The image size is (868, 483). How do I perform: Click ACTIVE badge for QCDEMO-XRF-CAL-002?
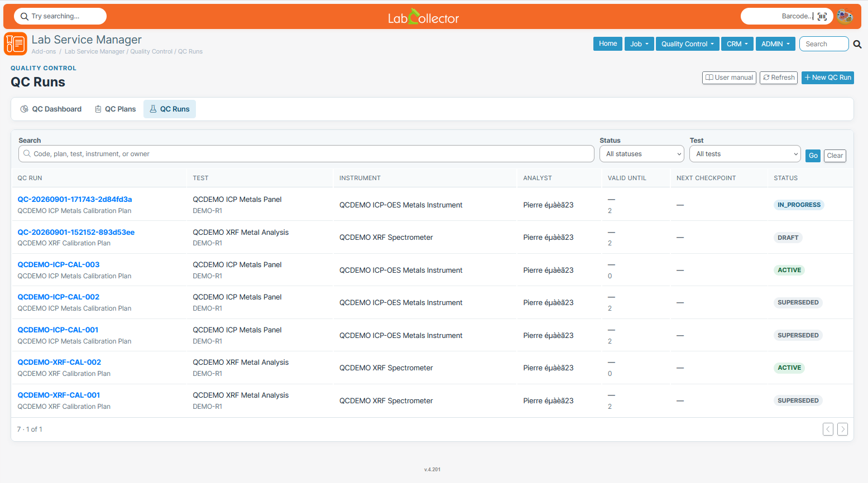coord(789,368)
